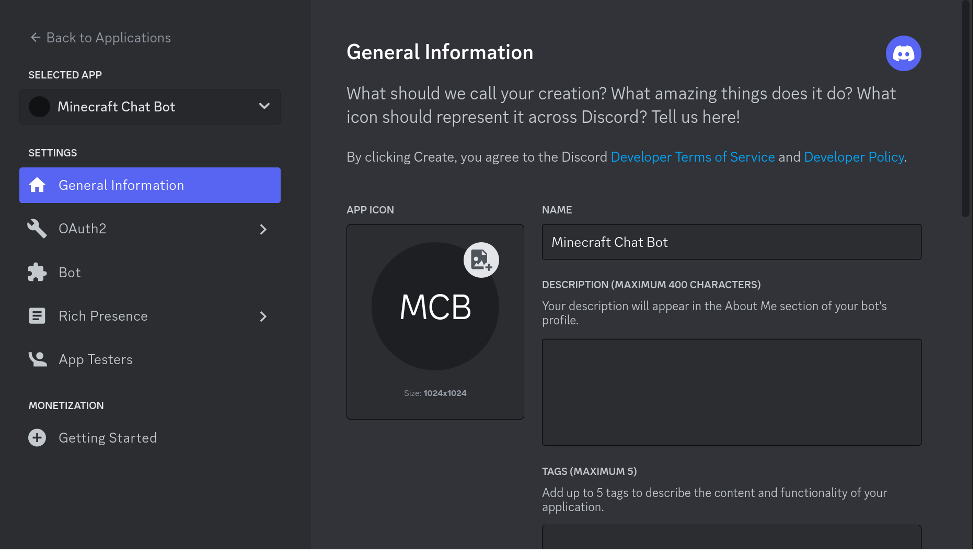This screenshot has height=554, width=980.
Task: Select the App Testers phone icon
Action: click(37, 359)
